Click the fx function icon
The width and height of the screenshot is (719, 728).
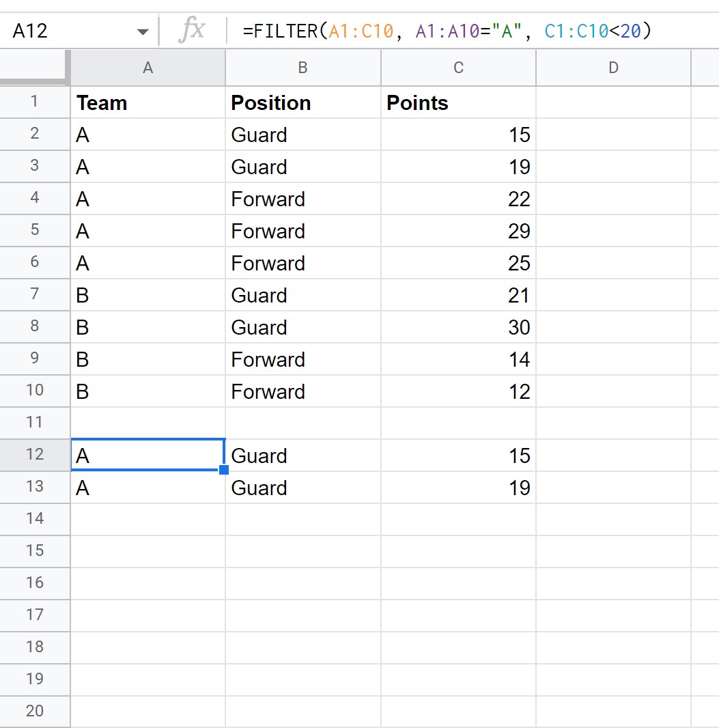tap(192, 31)
